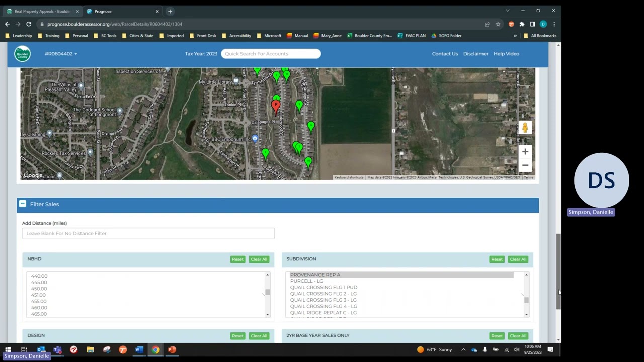Screen dimensions: 644x362
Task: Open the Cities & State bookmarks folder
Action: point(137,36)
